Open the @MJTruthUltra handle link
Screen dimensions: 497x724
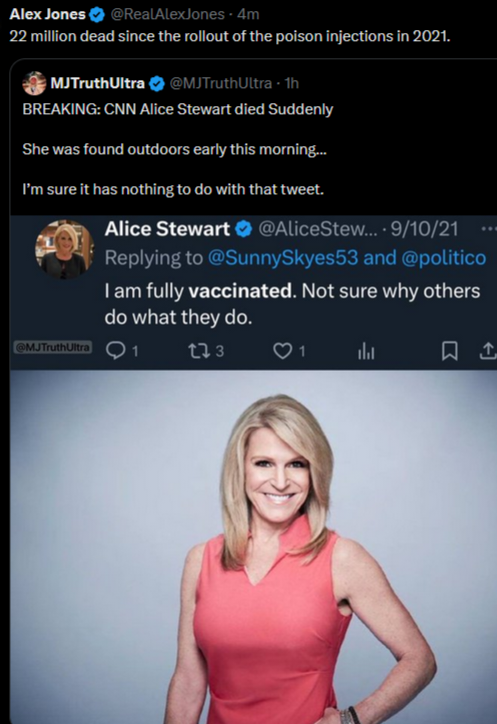pos(221,83)
